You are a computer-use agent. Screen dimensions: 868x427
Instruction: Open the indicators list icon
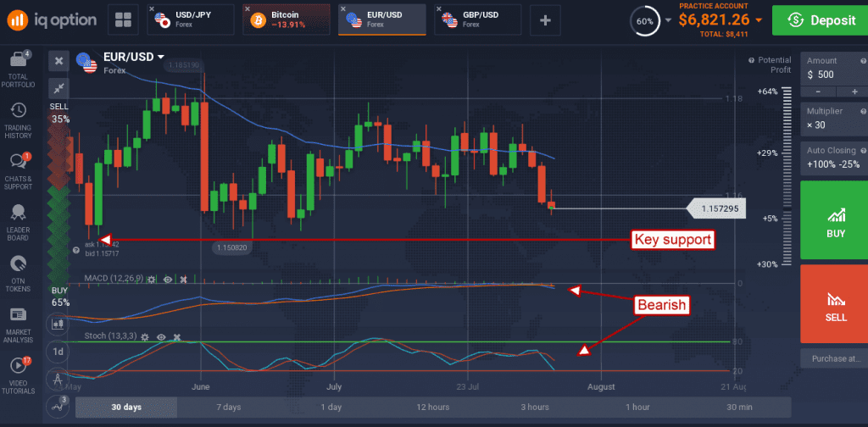pyautogui.click(x=58, y=406)
